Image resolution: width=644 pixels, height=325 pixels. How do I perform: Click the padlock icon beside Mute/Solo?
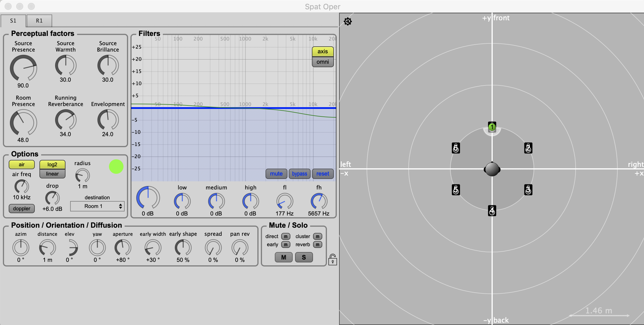click(x=332, y=260)
